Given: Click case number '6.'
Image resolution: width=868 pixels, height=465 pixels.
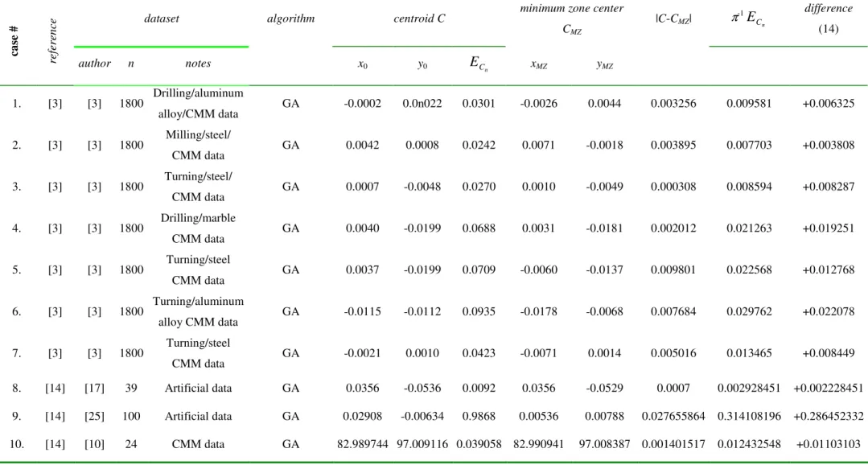Looking at the screenshot, I should tap(17, 311).
